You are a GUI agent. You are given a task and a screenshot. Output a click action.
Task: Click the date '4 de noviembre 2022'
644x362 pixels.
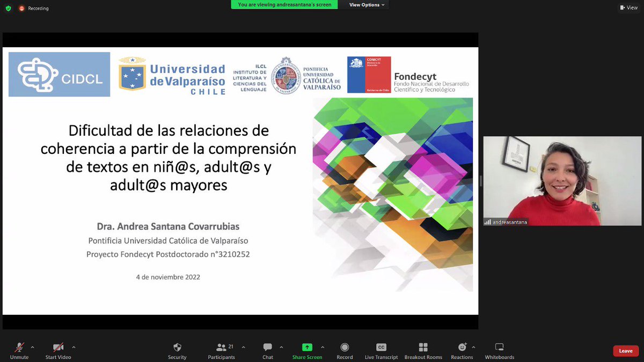point(168,277)
